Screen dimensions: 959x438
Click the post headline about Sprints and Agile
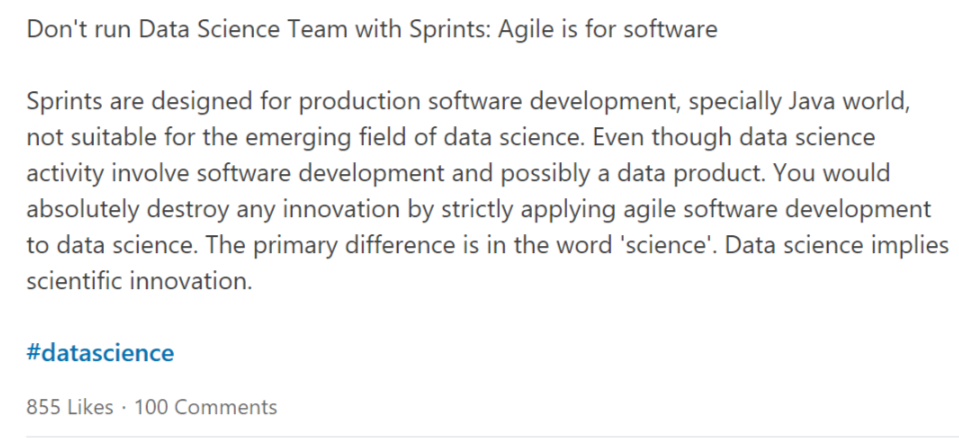pyautogui.click(x=372, y=30)
